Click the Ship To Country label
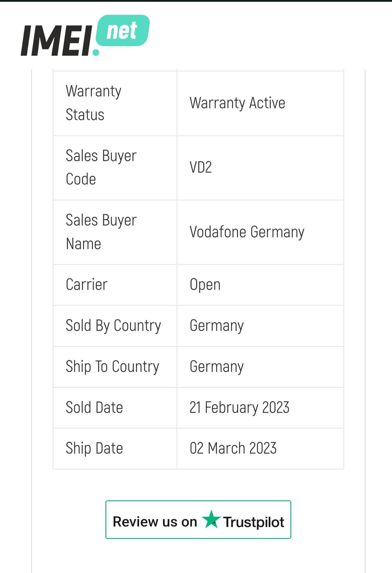392x573 pixels. point(112,367)
